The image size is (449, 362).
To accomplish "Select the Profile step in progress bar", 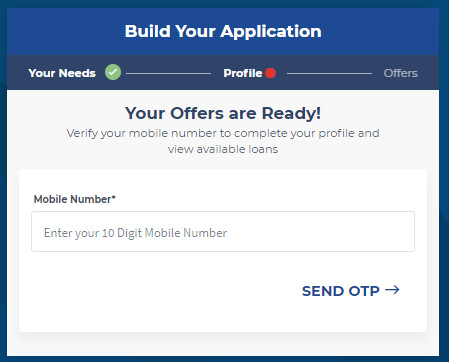I will pos(243,73).
